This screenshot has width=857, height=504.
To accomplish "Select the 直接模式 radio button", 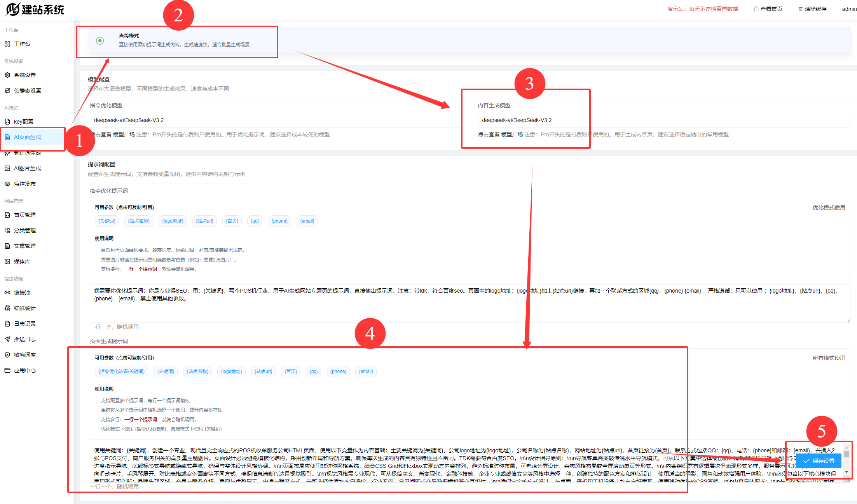I will (100, 40).
